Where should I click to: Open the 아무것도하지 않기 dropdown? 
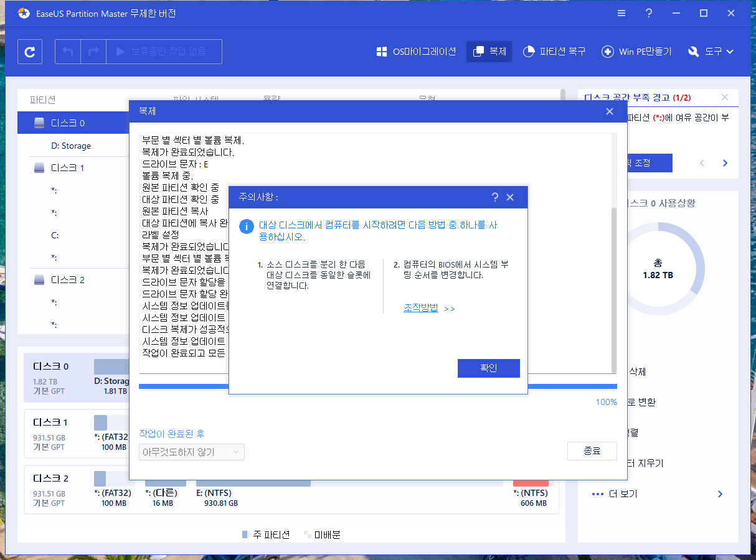tap(192, 452)
